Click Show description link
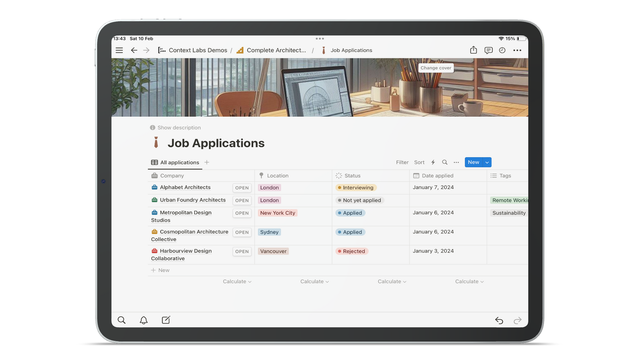The image size is (644, 362). click(179, 127)
